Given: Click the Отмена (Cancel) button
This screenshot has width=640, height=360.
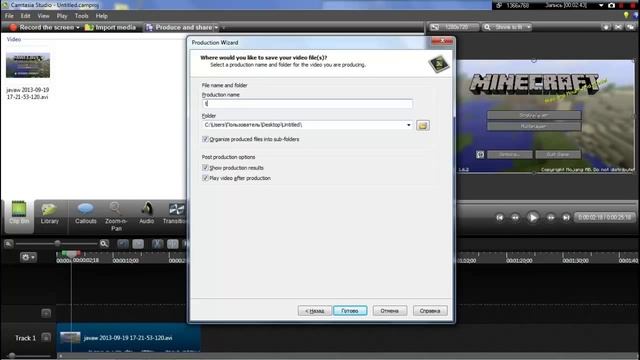Looking at the screenshot, I should (389, 311).
